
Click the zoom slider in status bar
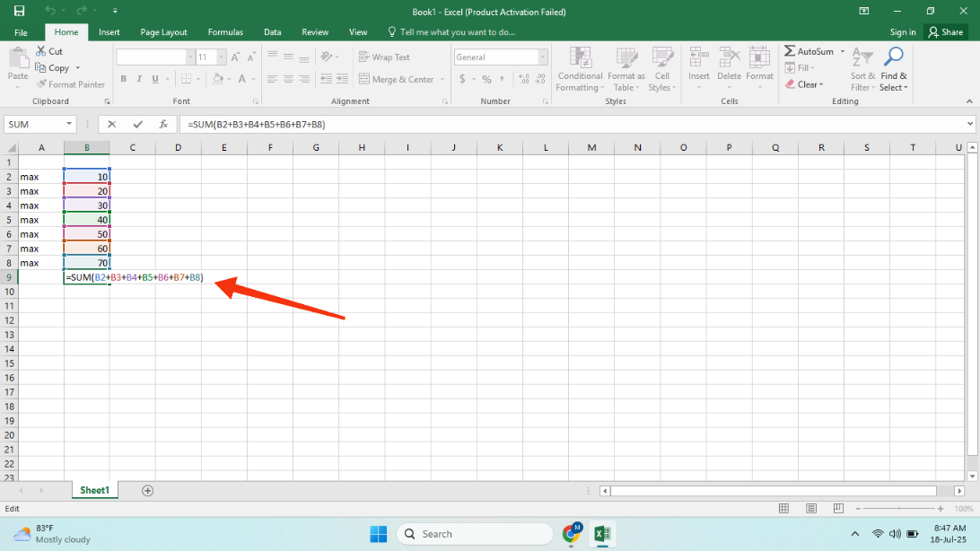pos(898,509)
